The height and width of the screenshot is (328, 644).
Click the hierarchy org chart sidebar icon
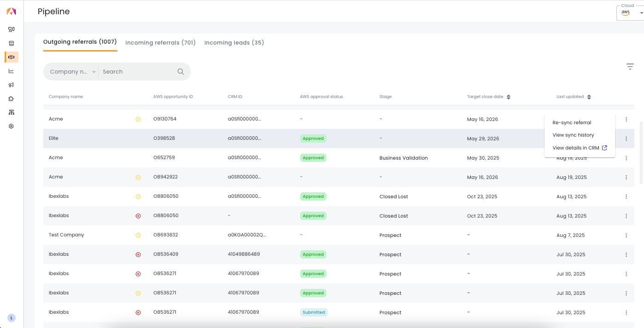click(x=12, y=112)
